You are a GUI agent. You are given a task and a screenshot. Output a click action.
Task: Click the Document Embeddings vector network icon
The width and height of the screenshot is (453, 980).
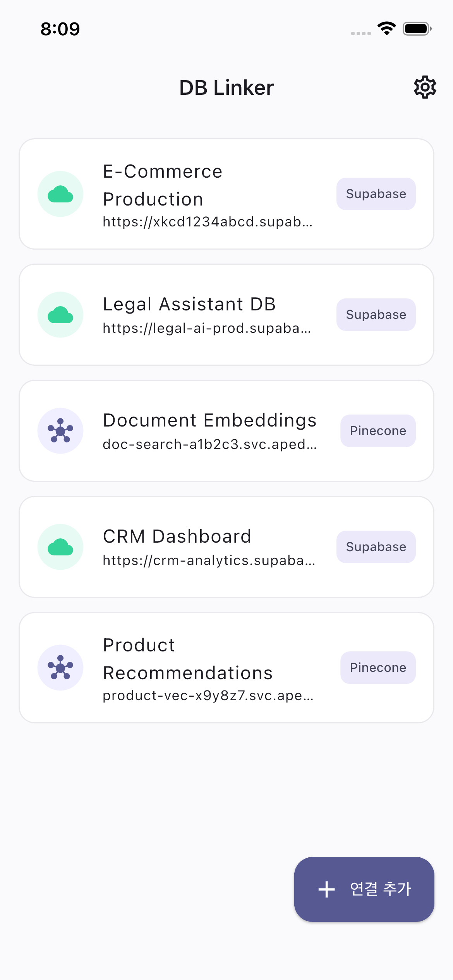60,431
